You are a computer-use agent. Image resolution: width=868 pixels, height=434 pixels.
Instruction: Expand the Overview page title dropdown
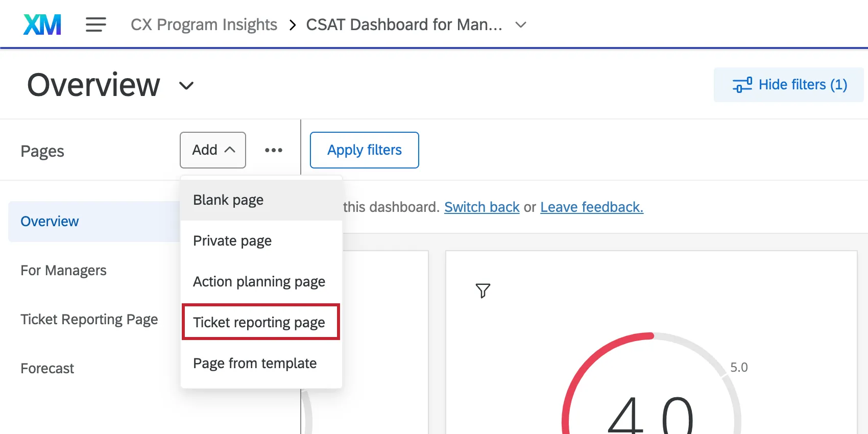tap(186, 85)
